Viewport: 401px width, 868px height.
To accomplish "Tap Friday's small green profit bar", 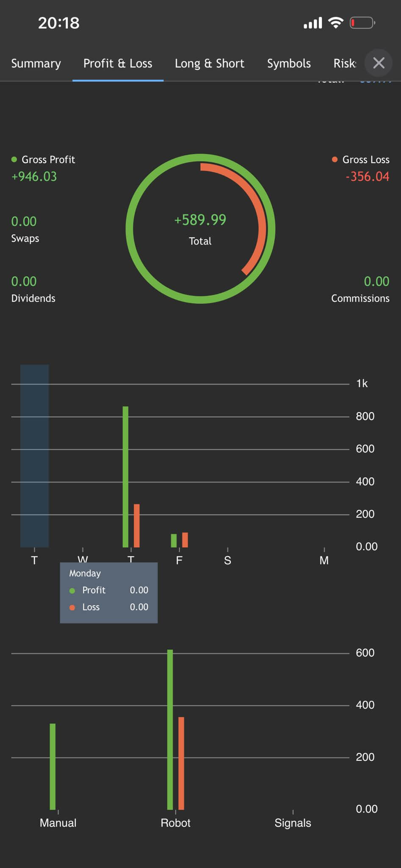I will click(174, 540).
